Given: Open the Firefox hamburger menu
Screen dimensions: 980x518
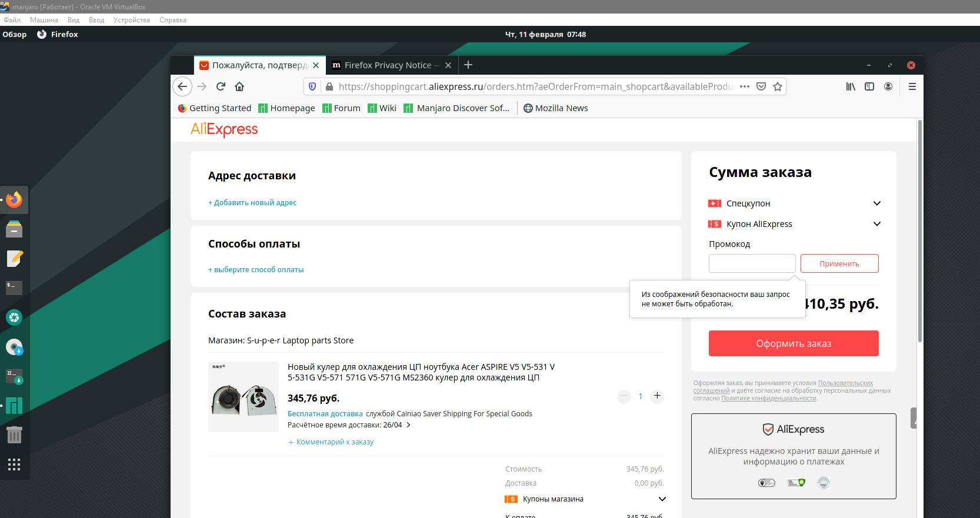Looking at the screenshot, I should coord(912,86).
